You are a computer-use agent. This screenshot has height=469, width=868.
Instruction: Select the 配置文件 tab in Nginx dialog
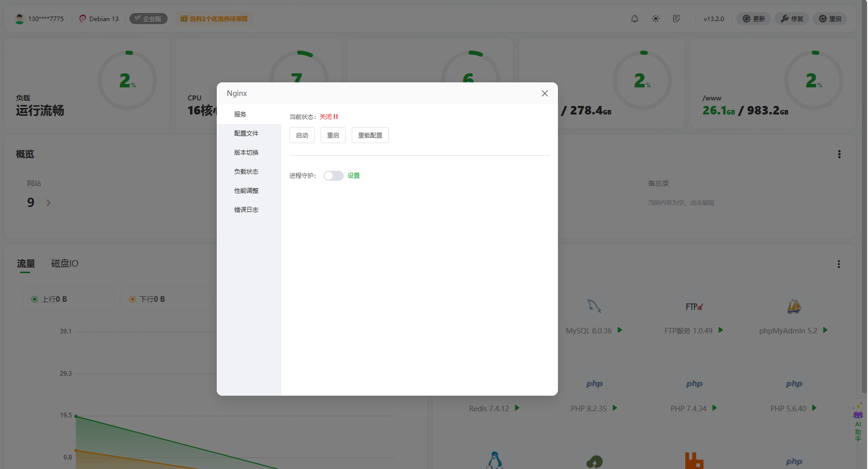pyautogui.click(x=249, y=134)
